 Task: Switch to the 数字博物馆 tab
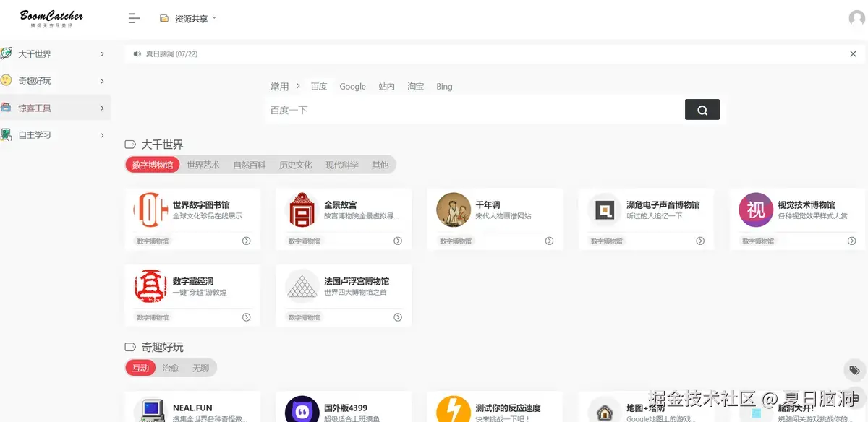pos(153,165)
